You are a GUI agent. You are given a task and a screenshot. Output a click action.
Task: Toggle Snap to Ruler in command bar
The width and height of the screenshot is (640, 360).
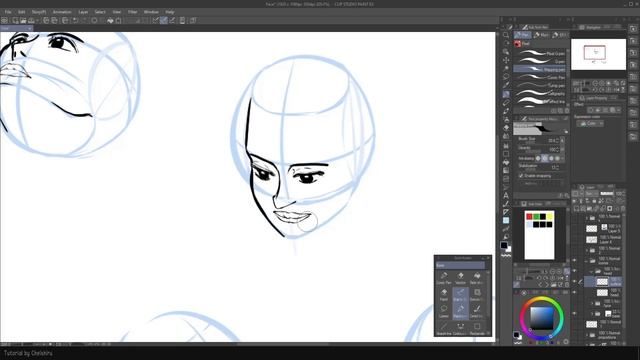coord(156,20)
